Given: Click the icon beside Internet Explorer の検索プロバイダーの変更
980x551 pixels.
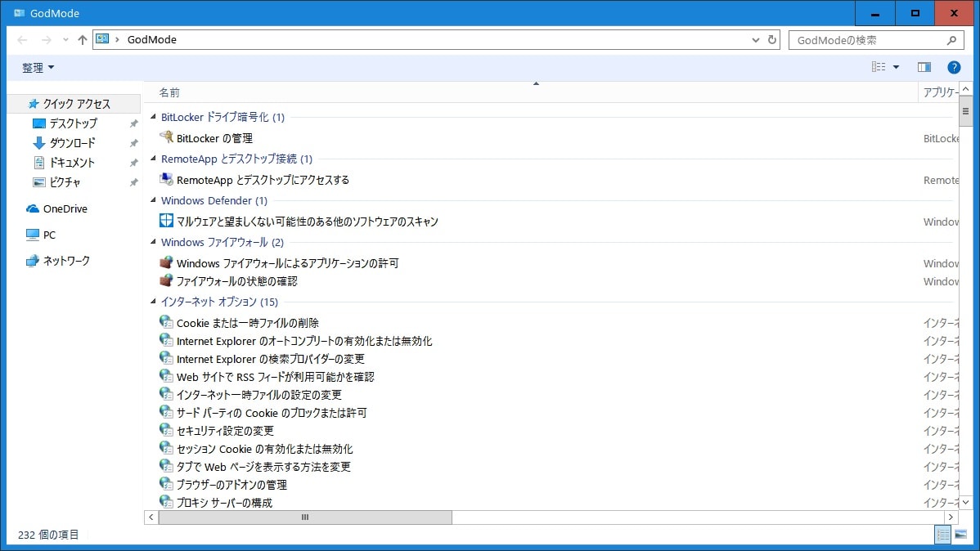Looking at the screenshot, I should tap(166, 358).
